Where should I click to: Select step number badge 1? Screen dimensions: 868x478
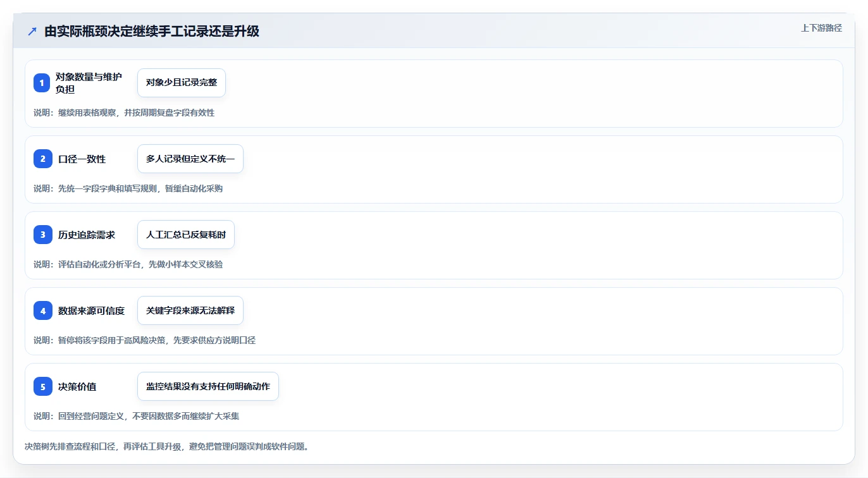43,83
